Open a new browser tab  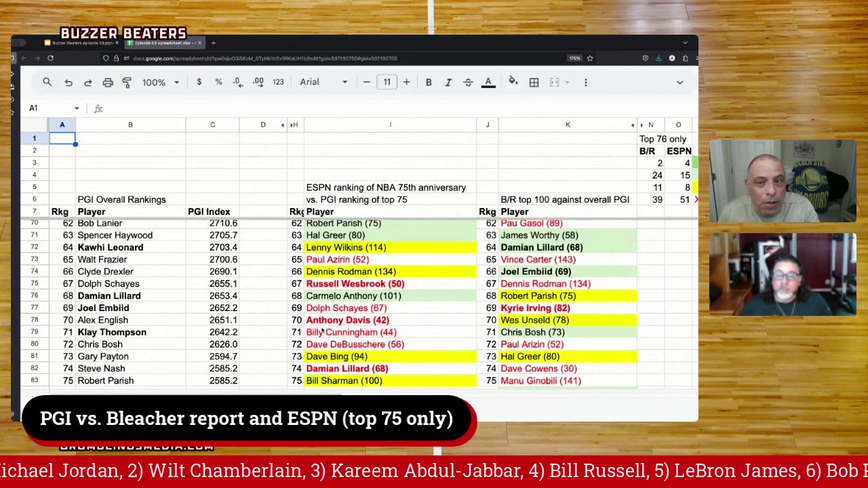[213, 43]
